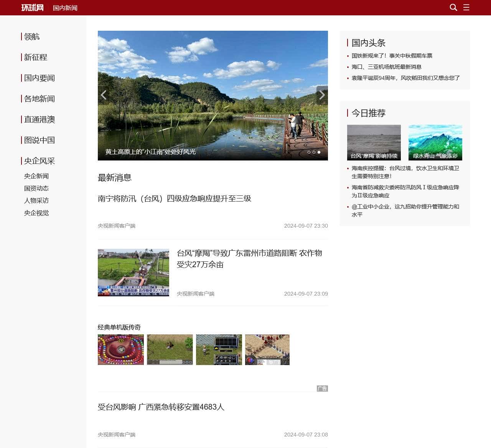
Task: Click the 环球网 logo
Action: (x=32, y=7)
